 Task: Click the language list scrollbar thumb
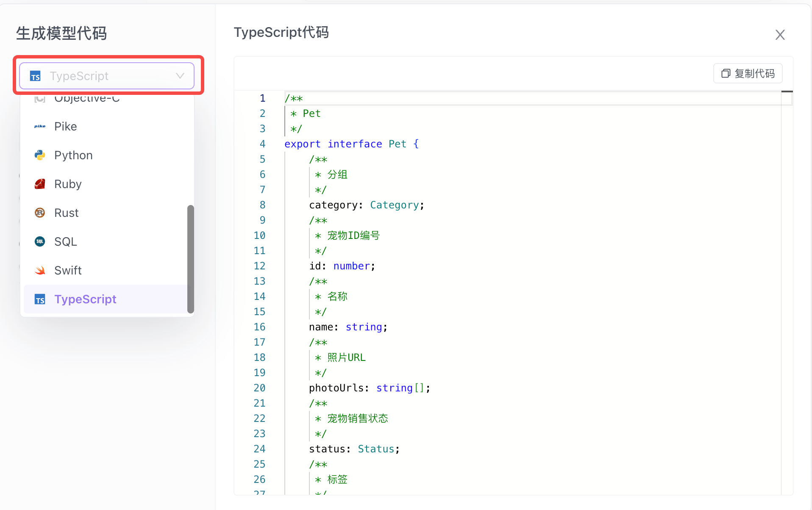tap(191, 258)
